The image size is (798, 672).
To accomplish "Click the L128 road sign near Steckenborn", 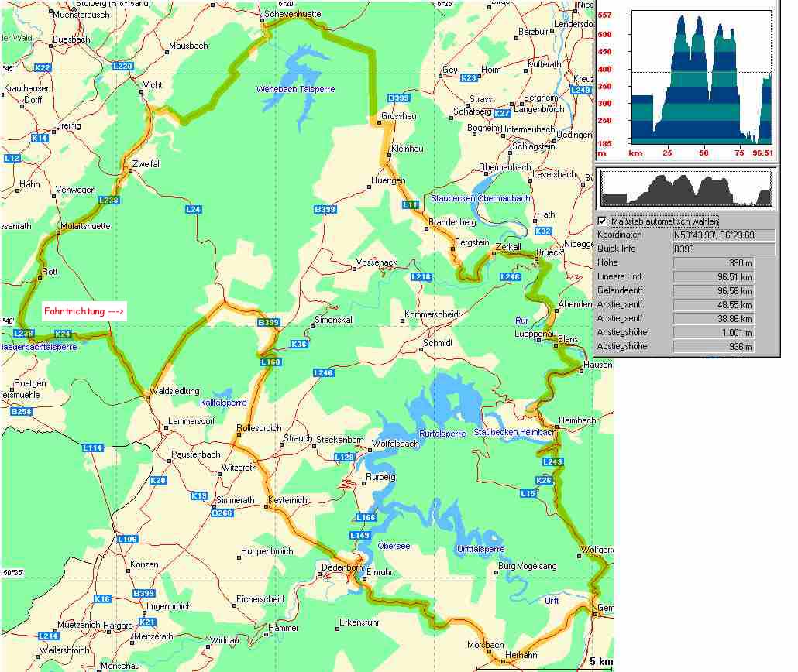I will pos(344,458).
